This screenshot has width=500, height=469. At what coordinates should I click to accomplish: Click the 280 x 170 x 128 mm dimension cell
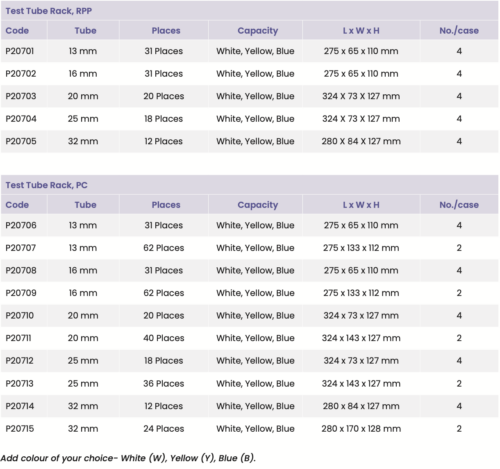point(361,429)
